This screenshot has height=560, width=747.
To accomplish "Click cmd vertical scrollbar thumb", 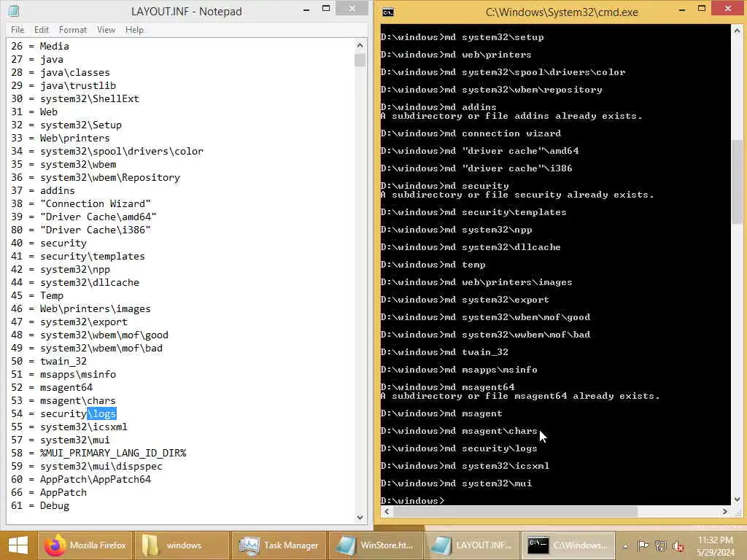I will (x=737, y=183).
